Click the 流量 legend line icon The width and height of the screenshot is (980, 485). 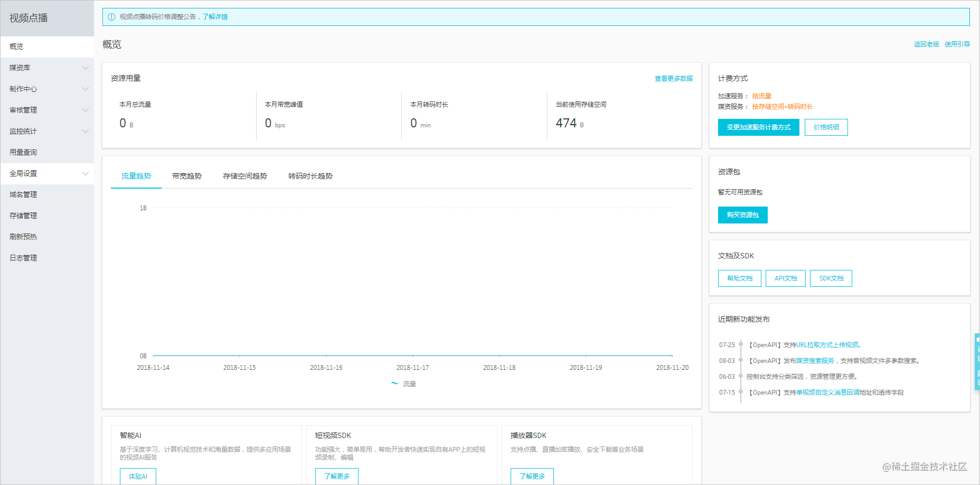394,384
